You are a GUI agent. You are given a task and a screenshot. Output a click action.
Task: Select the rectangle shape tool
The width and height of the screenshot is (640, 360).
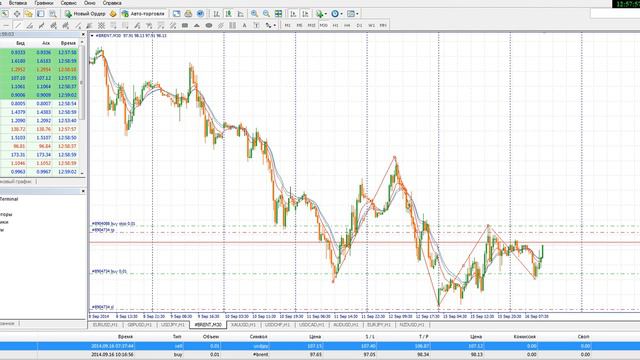184,25
